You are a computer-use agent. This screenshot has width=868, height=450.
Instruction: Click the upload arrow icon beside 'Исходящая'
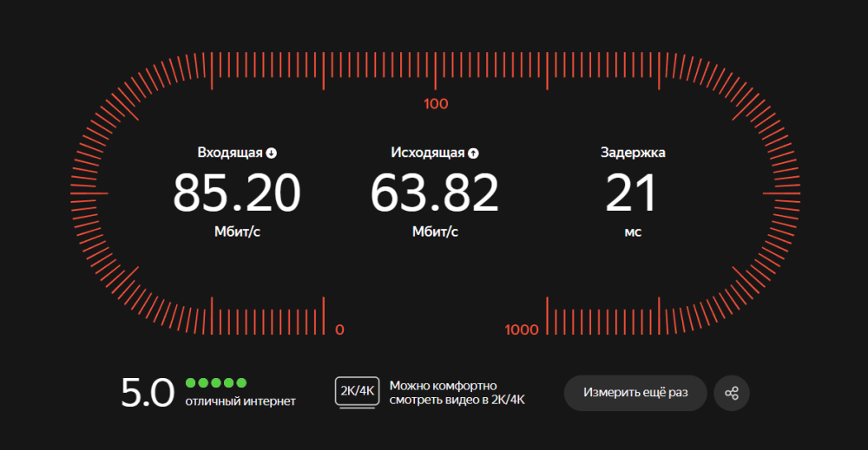[473, 153]
